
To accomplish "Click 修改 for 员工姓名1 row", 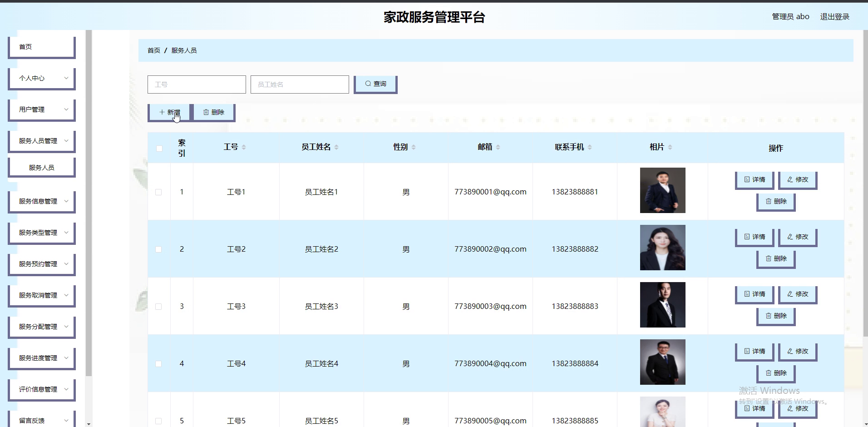I will [798, 180].
